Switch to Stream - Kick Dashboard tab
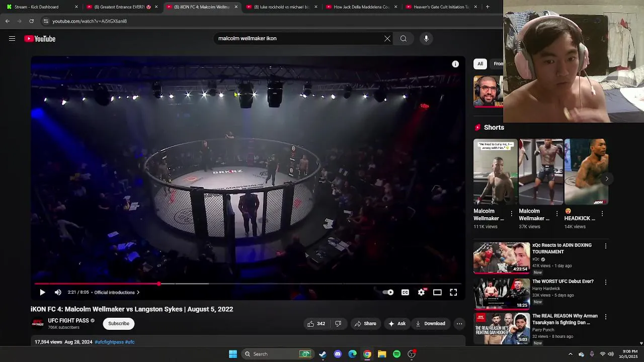644x362 pixels. pyautogui.click(x=42, y=7)
